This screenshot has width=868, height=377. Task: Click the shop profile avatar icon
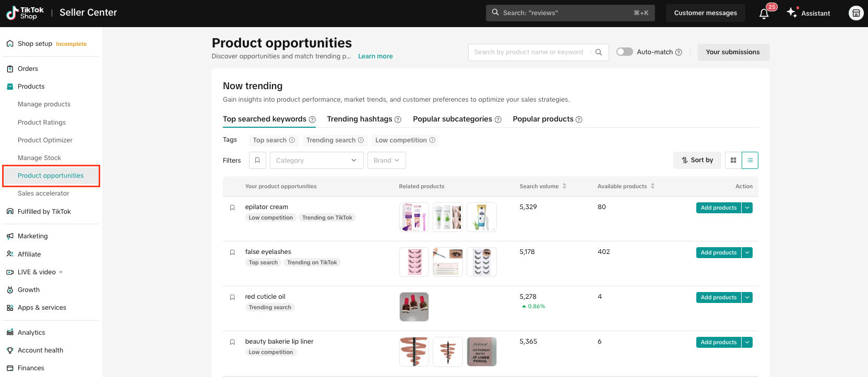pyautogui.click(x=855, y=13)
